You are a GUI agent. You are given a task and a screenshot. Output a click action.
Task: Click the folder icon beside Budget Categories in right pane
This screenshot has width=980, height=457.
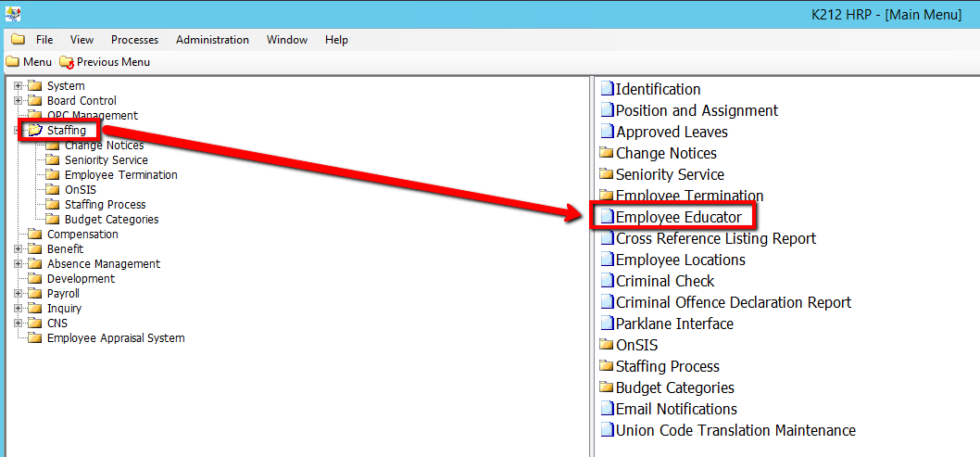(x=608, y=387)
